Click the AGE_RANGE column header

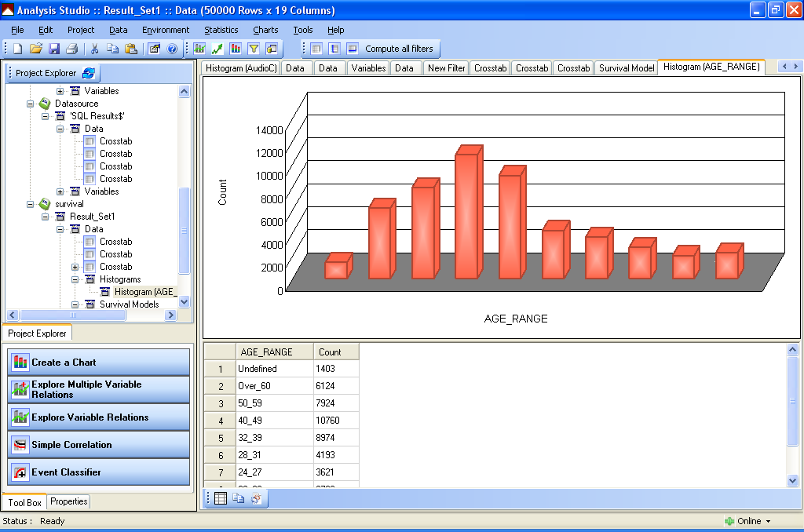point(274,352)
